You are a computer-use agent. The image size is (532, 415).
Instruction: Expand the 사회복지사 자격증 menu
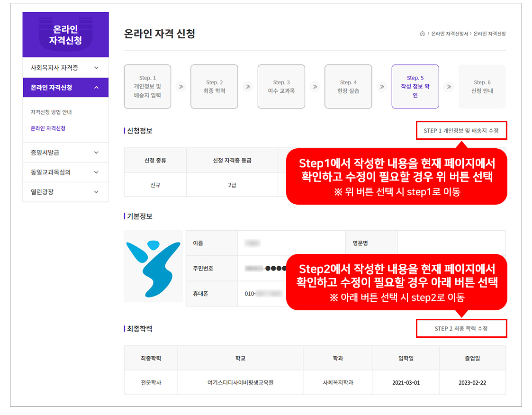65,68
